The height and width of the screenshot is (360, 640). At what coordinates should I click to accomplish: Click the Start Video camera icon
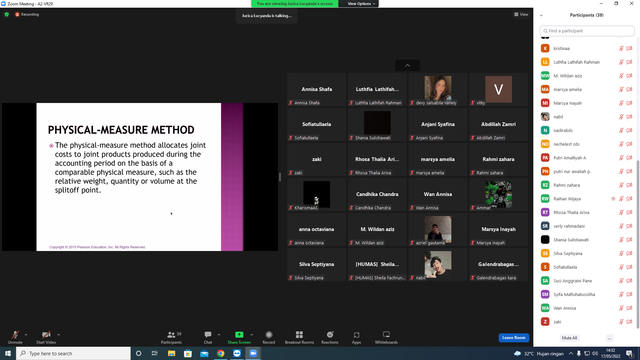[46, 335]
